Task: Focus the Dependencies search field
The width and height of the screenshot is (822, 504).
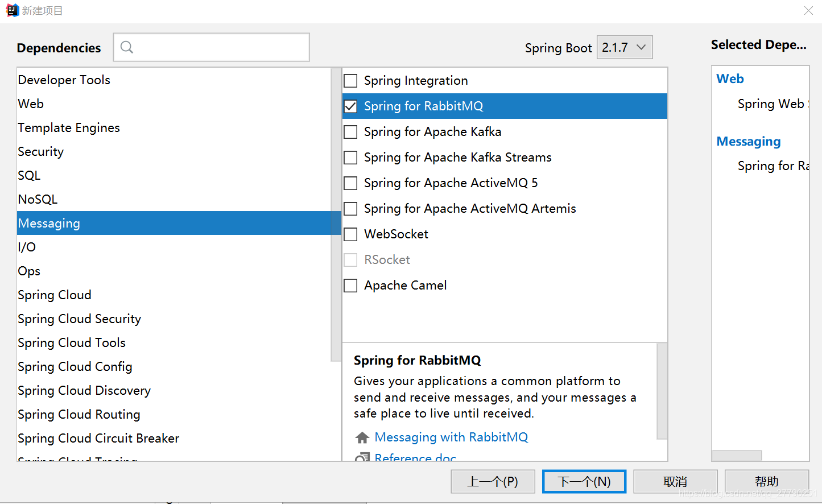Action: point(212,47)
